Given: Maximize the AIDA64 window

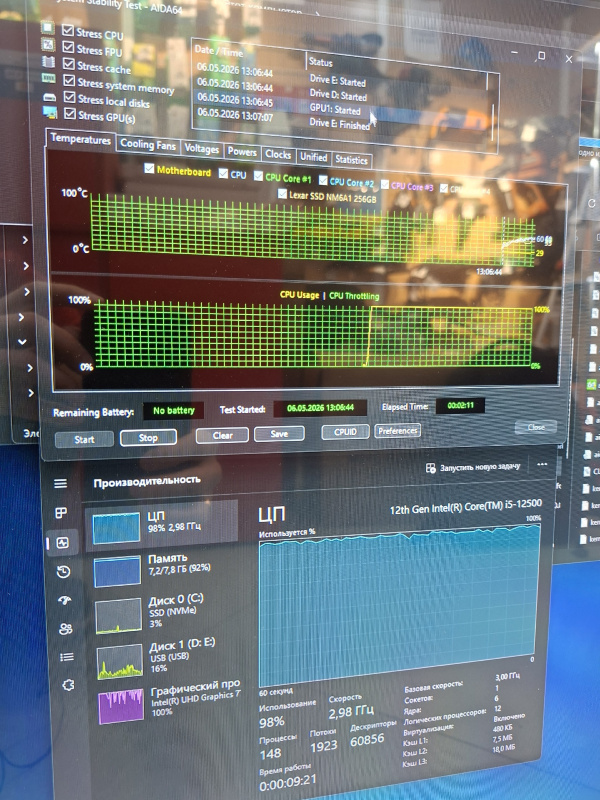Looking at the screenshot, I should [541, 56].
